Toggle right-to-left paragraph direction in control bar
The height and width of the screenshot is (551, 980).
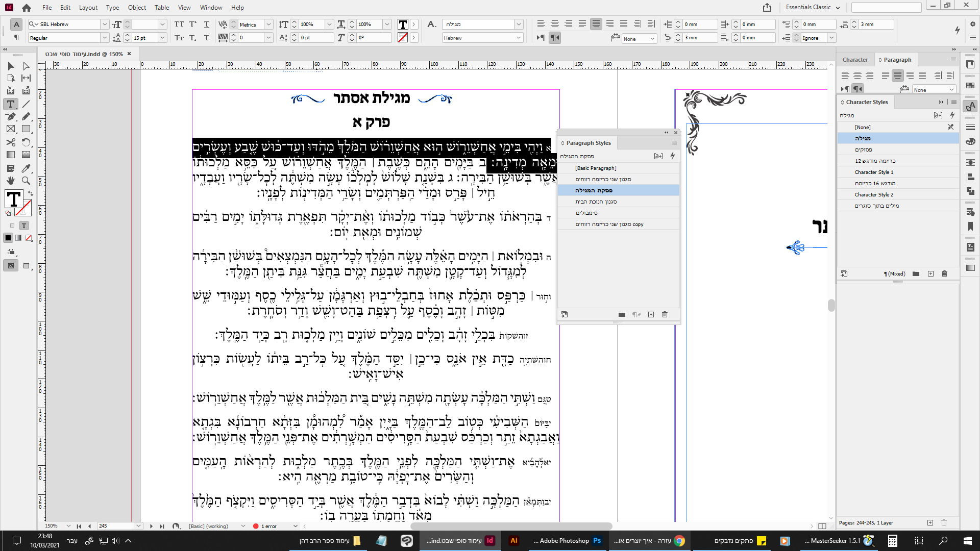[555, 38]
